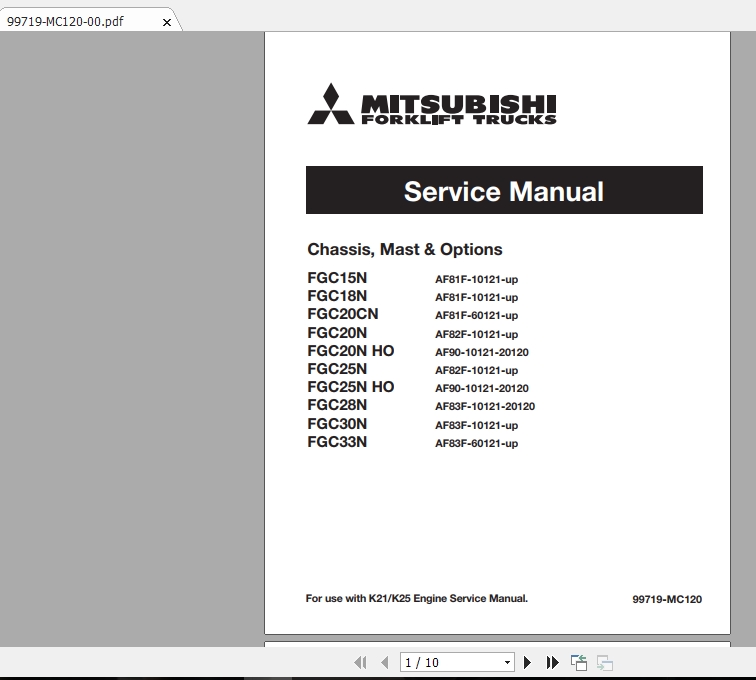Click the FGC25N HO model text

(x=351, y=387)
